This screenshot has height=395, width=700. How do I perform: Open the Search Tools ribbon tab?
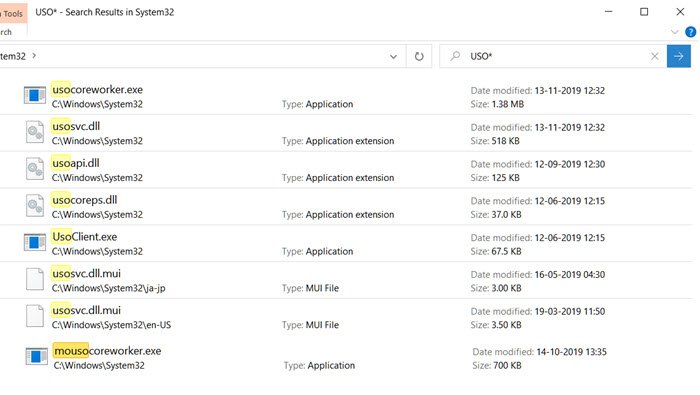[12, 14]
